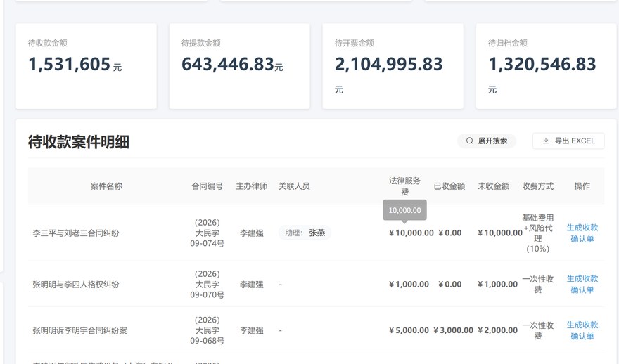Click 李建强 in the 李三平与刘老三 row

[252, 233]
